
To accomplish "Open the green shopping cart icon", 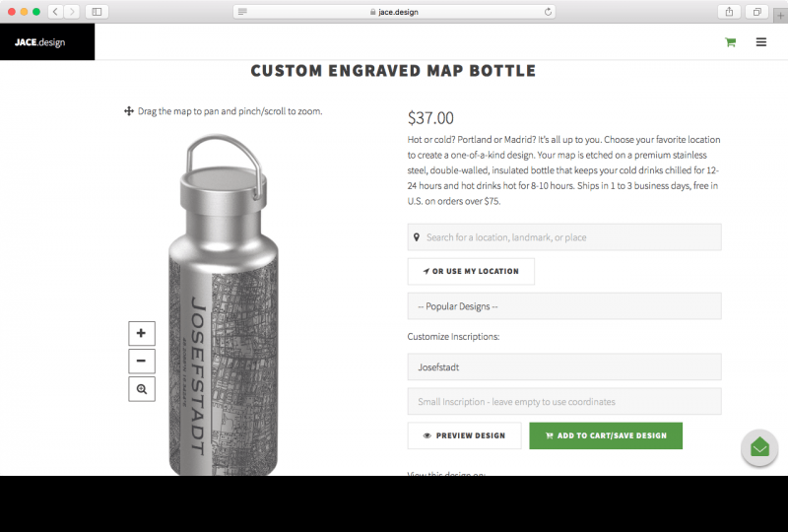I will tap(730, 42).
